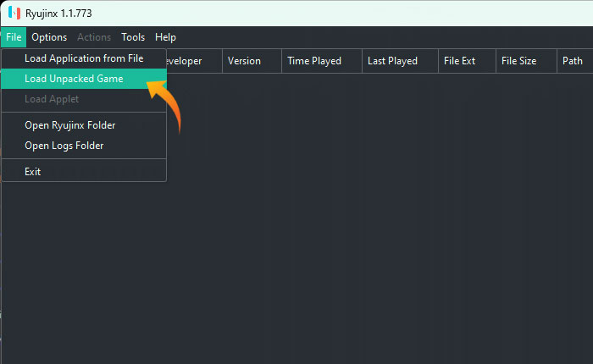Click the greyed-out Actions menu
Viewport: 593px width, 364px height.
94,37
